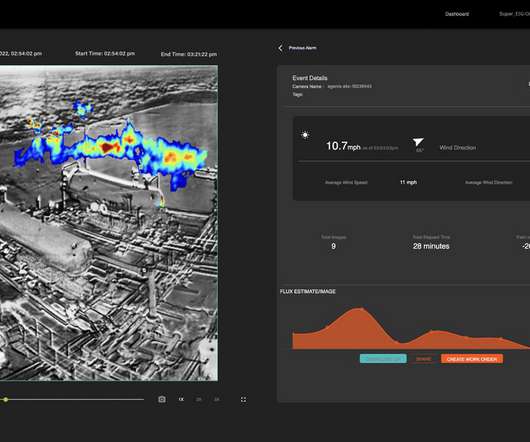Click the outlined button beside Create Work Order
The height and width of the screenshot is (442, 530).
coord(424,359)
